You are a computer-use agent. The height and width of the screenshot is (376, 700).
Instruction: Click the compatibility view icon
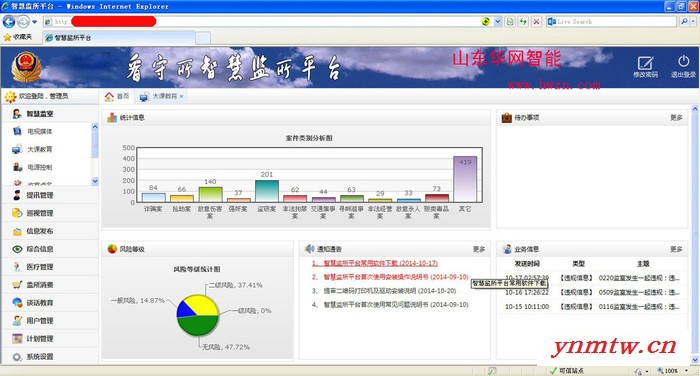tap(510, 21)
